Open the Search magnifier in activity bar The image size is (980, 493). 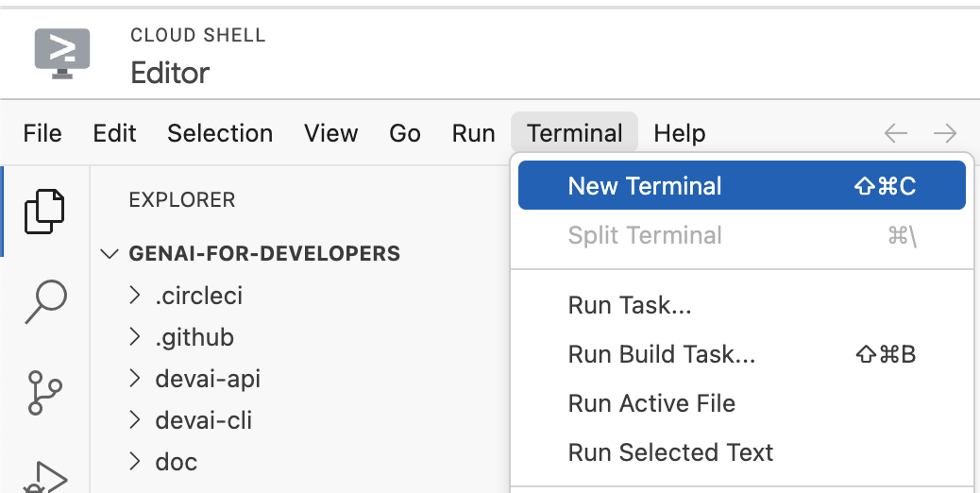(x=44, y=301)
